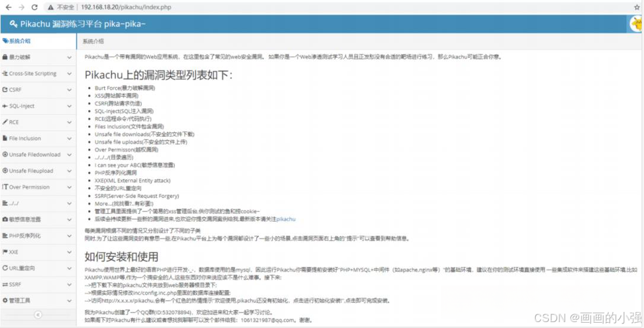Click the camera icon beside 敏感信息泄露
644x328 pixels.
tap(5, 219)
